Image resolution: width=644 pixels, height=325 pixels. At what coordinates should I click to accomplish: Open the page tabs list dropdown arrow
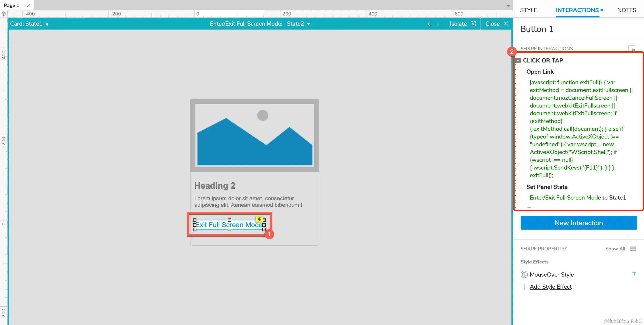(508, 6)
